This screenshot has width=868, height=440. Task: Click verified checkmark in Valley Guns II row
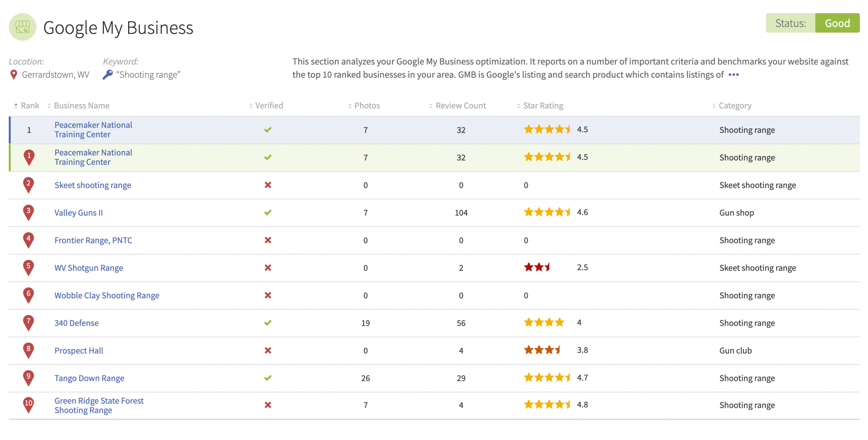pos(268,213)
